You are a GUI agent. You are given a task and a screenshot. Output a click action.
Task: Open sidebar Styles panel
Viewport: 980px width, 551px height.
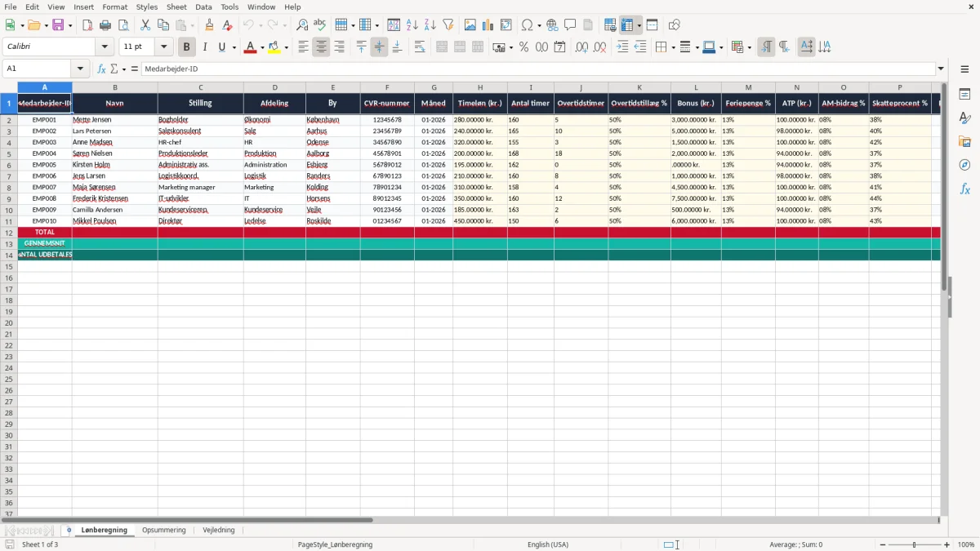click(964, 118)
